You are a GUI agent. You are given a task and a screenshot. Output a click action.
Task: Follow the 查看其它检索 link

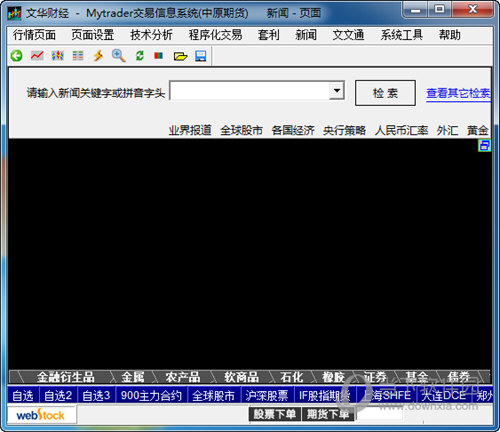pos(458,94)
